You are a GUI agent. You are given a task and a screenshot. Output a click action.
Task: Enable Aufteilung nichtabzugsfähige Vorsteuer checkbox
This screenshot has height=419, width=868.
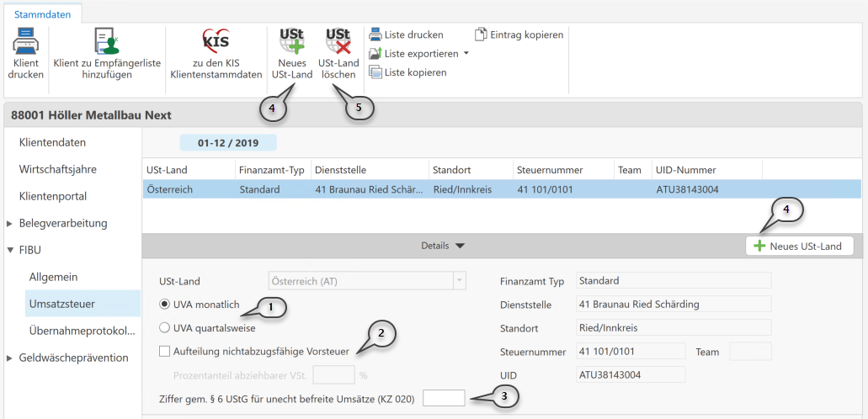pyautogui.click(x=165, y=351)
